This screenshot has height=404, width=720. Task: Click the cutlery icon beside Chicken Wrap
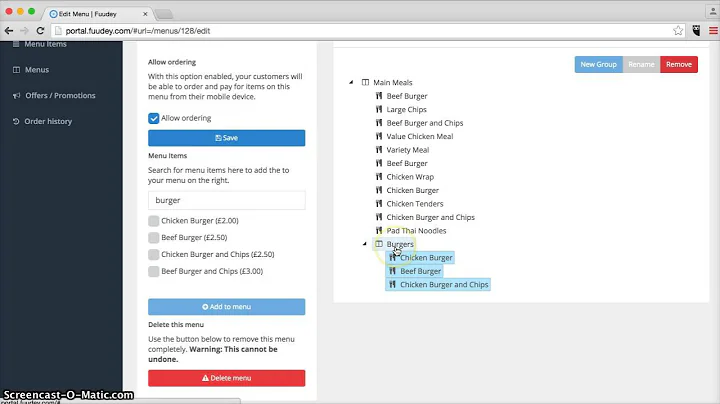click(x=379, y=176)
